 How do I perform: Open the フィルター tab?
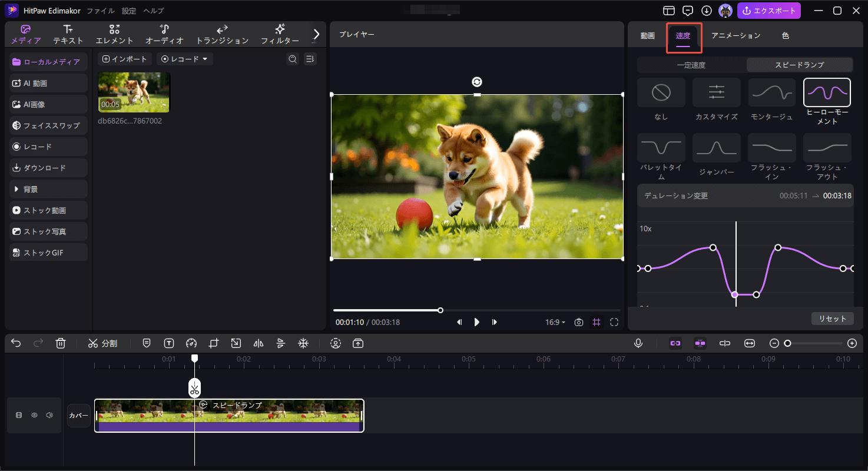280,35
